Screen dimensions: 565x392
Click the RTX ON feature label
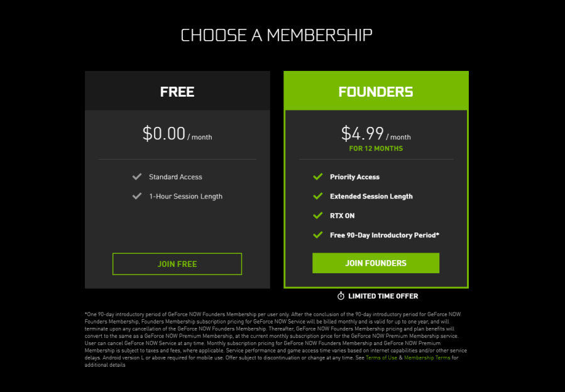coord(342,215)
